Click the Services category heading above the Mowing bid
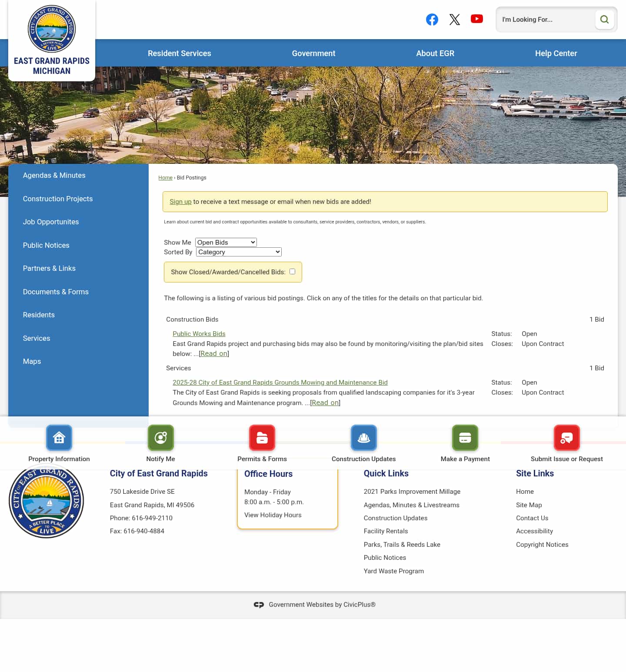This screenshot has width=626, height=672. pyautogui.click(x=179, y=368)
